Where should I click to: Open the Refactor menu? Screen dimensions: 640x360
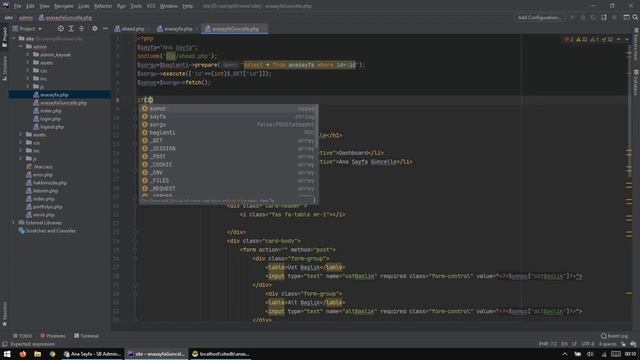[x=103, y=6]
